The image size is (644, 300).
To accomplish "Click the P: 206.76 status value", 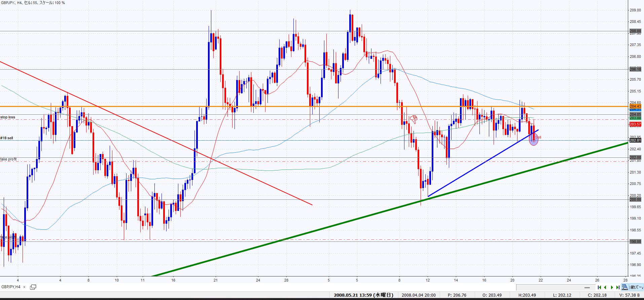I will [x=457, y=295].
